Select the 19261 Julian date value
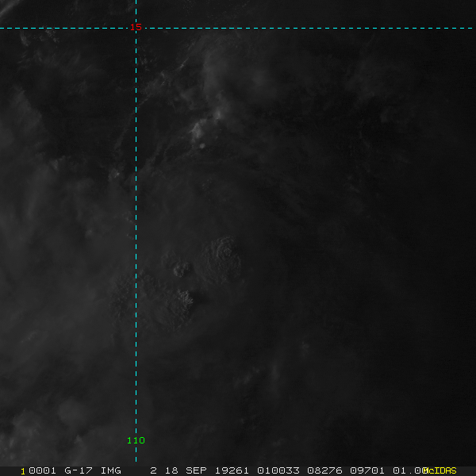 [232, 470]
